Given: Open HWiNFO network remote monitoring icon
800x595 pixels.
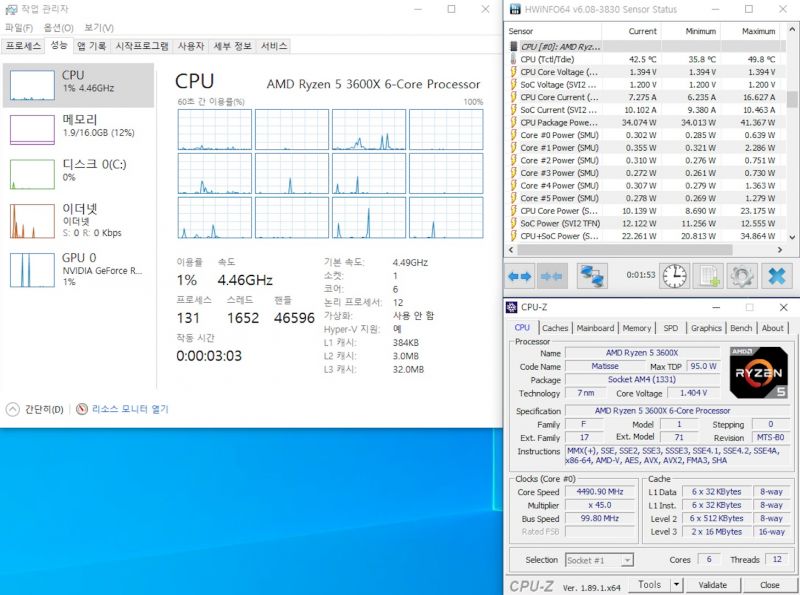Looking at the screenshot, I should point(592,276).
